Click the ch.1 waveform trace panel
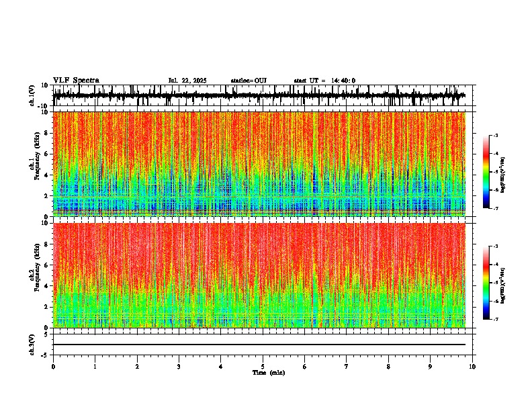Image resolution: width=532 pixels, height=411 pixels. click(x=264, y=95)
